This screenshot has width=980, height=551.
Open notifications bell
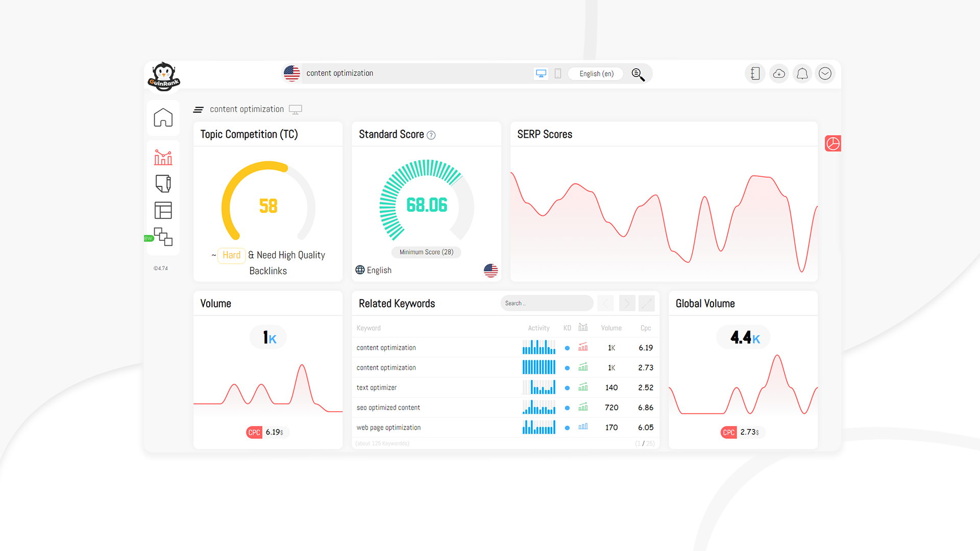click(802, 73)
